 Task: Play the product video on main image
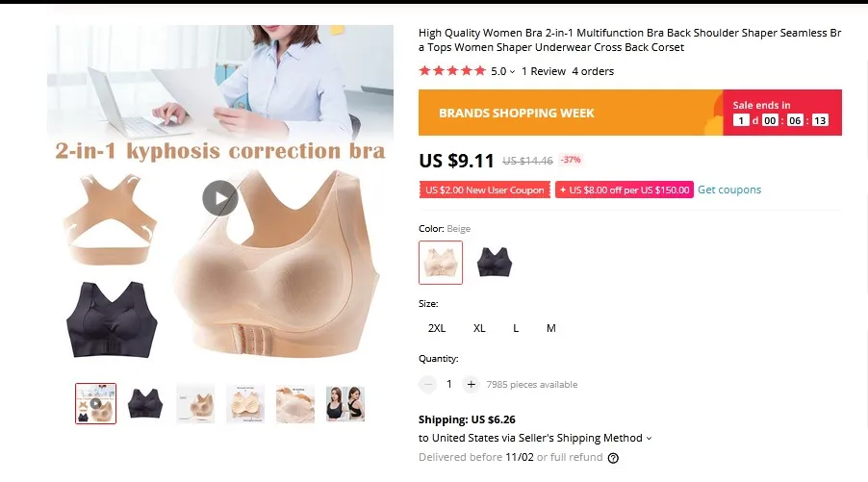(x=219, y=198)
